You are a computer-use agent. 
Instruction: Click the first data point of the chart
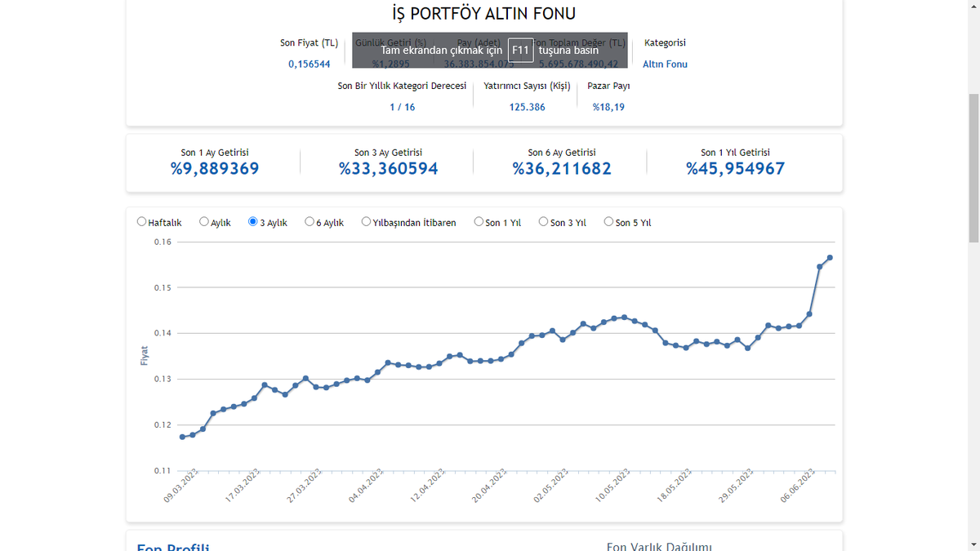pyautogui.click(x=182, y=437)
